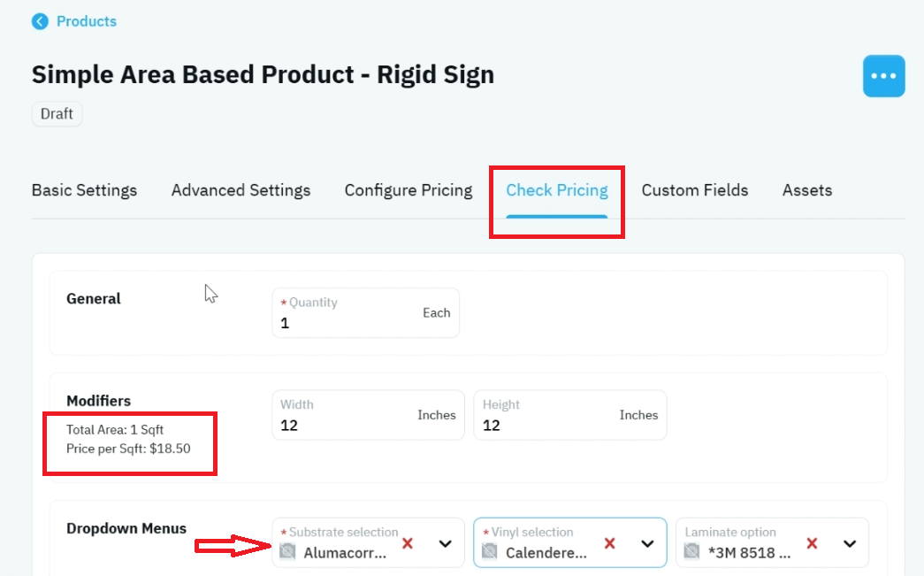Viewport: 924px width, 576px height.
Task: Expand the Laminate option dropdown chevron
Action: coord(850,543)
